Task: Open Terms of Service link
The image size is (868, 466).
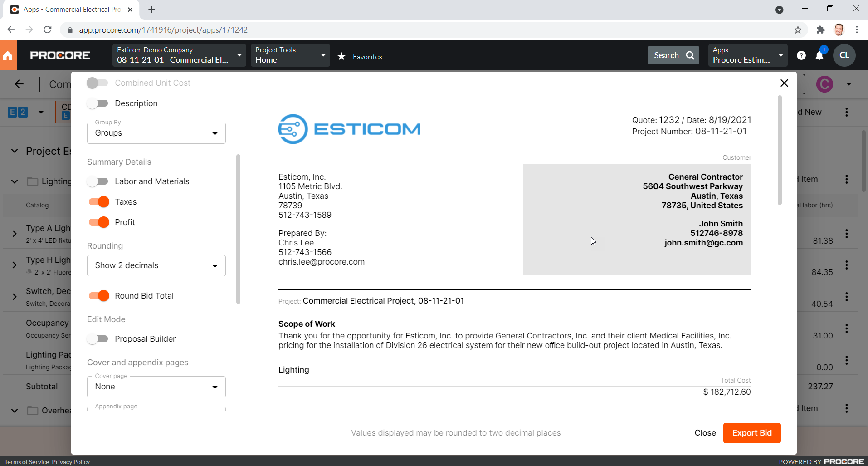Action: [27, 462]
